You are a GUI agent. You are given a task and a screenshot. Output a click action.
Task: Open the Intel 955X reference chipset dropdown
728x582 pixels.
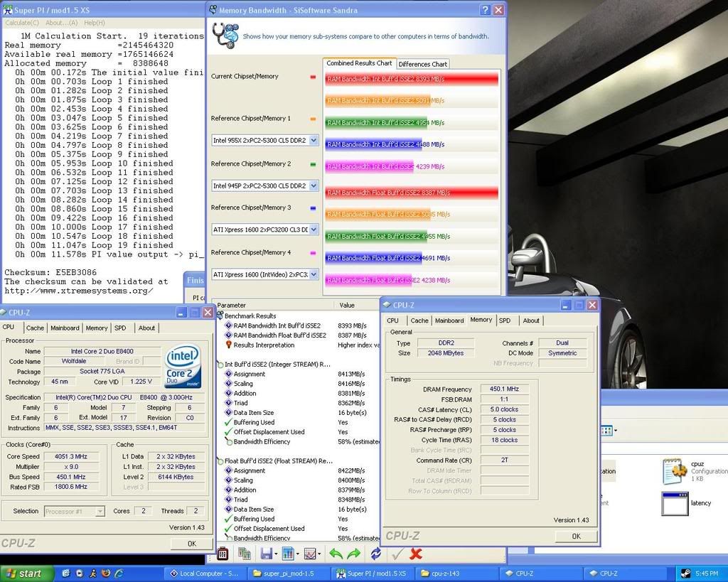click(314, 140)
